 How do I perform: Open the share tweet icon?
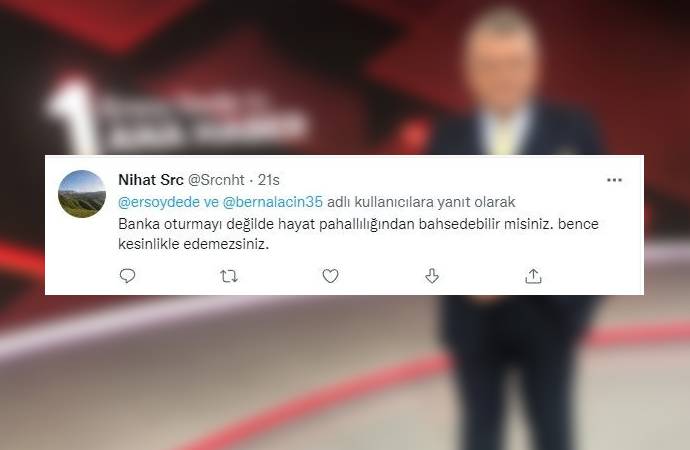[x=533, y=276]
